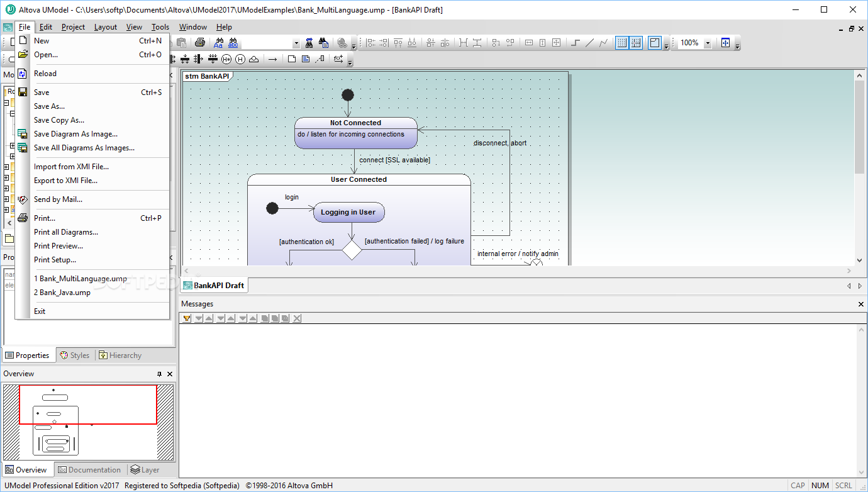Click the direct line style icon
This screenshot has width=868, height=492.
(x=589, y=43)
